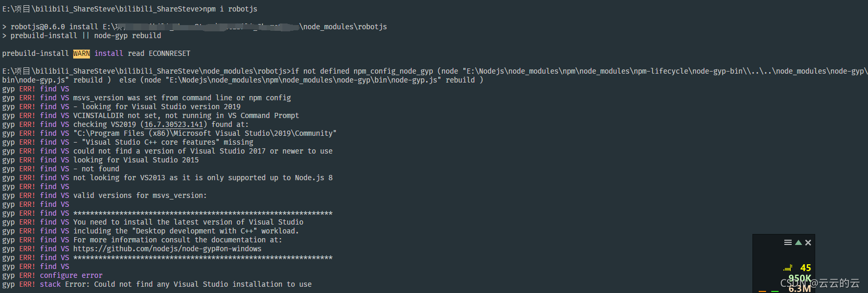Image resolution: width=868 pixels, height=293 pixels.
Task: Click the highlighted WARN label
Action: (82, 54)
